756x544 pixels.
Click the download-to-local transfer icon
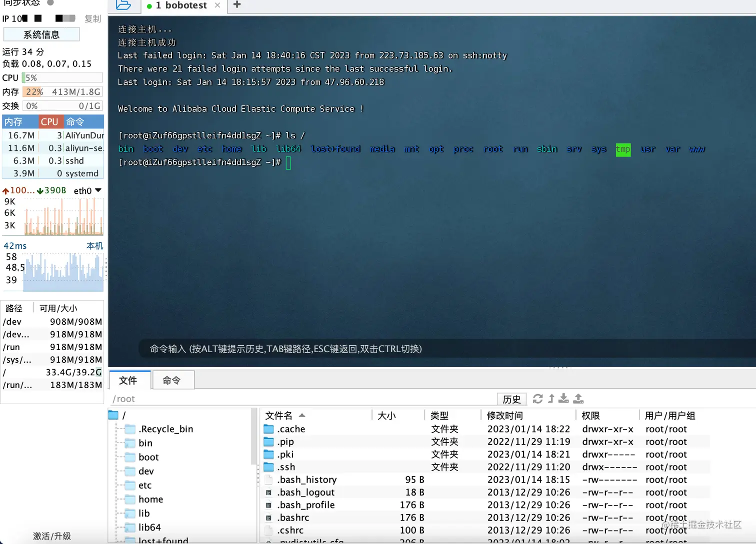coord(563,399)
